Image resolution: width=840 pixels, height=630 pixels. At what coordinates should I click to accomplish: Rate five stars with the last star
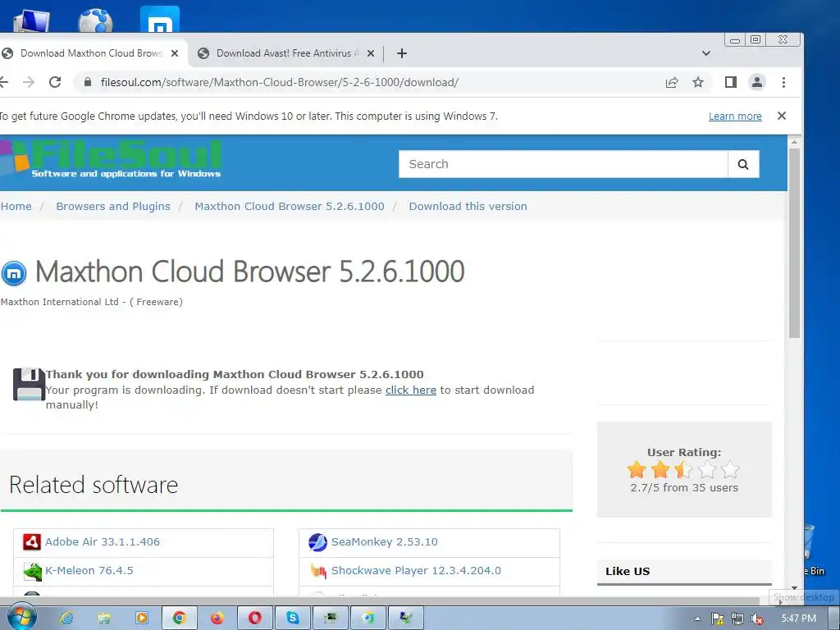pos(730,470)
